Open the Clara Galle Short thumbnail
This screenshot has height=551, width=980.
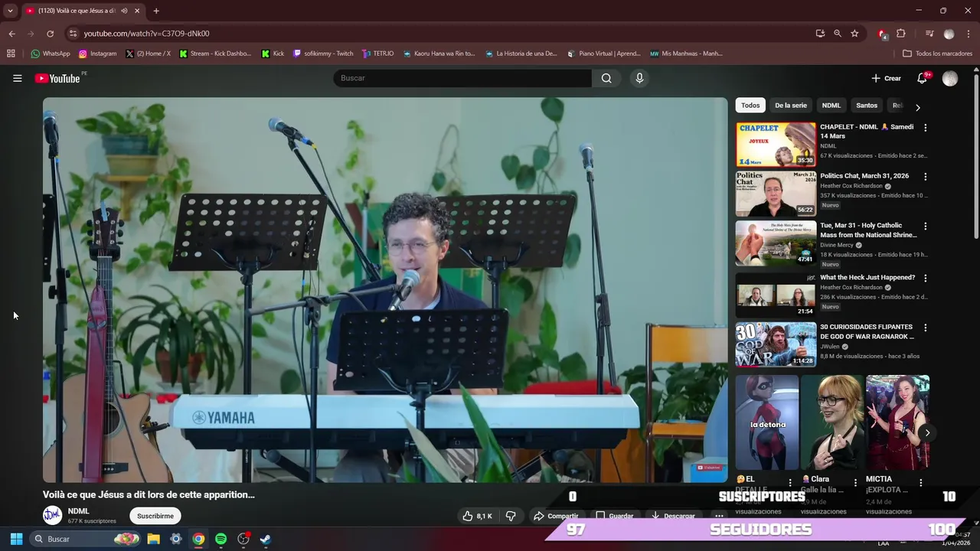pos(832,422)
